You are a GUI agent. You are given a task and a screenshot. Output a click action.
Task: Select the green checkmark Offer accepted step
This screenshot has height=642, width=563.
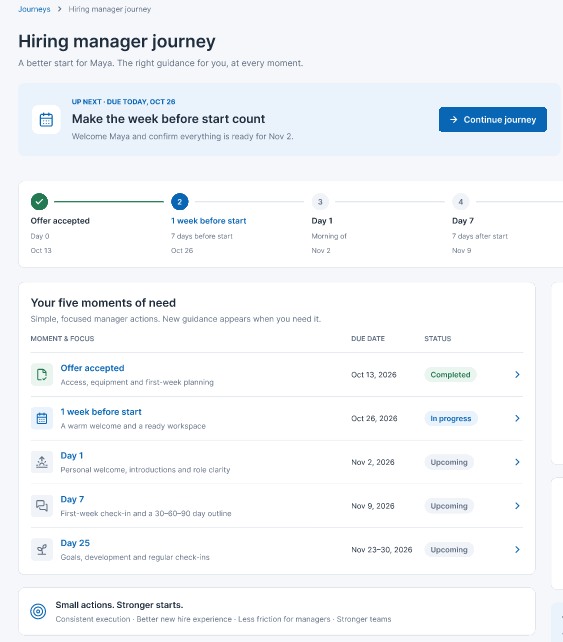pos(39,201)
